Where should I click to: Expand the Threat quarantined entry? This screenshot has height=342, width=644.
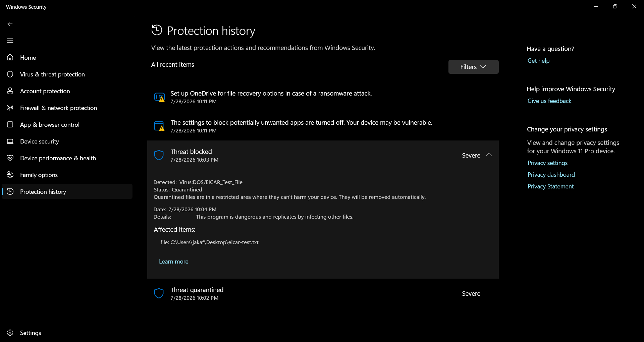(323, 293)
